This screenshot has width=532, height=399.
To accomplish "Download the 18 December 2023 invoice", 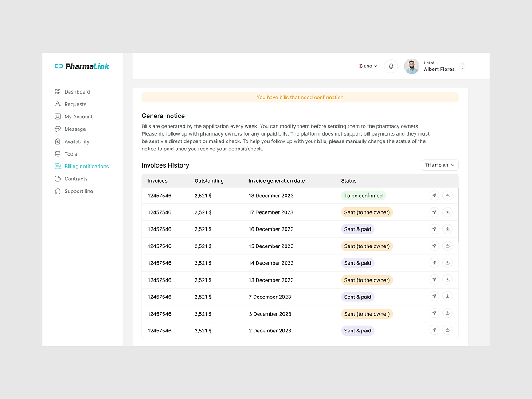I will [447, 195].
